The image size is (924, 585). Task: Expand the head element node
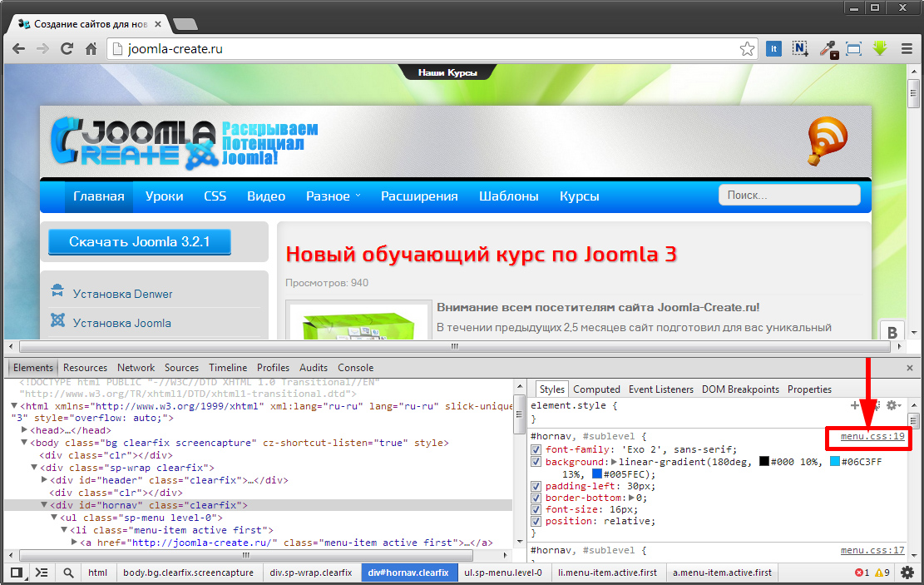24,430
